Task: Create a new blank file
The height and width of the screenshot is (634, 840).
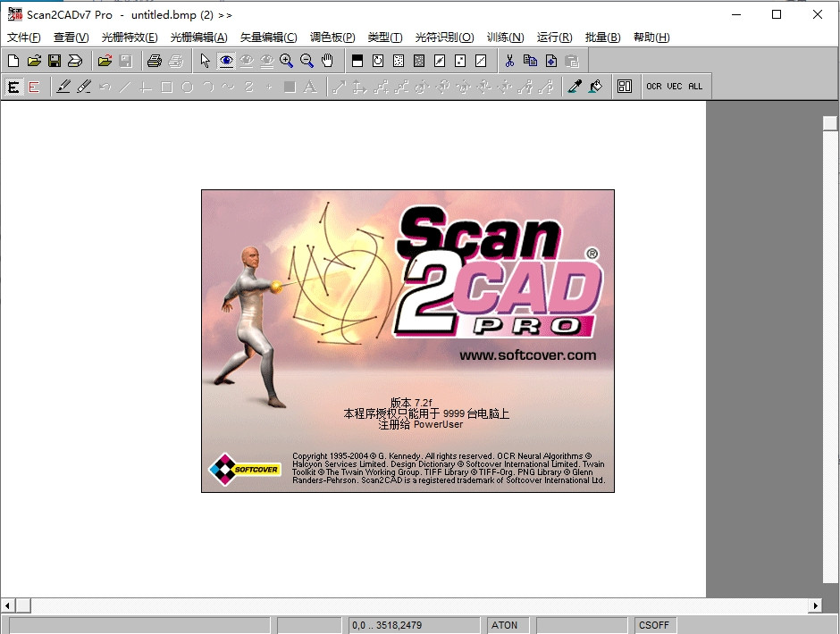Action: point(13,61)
